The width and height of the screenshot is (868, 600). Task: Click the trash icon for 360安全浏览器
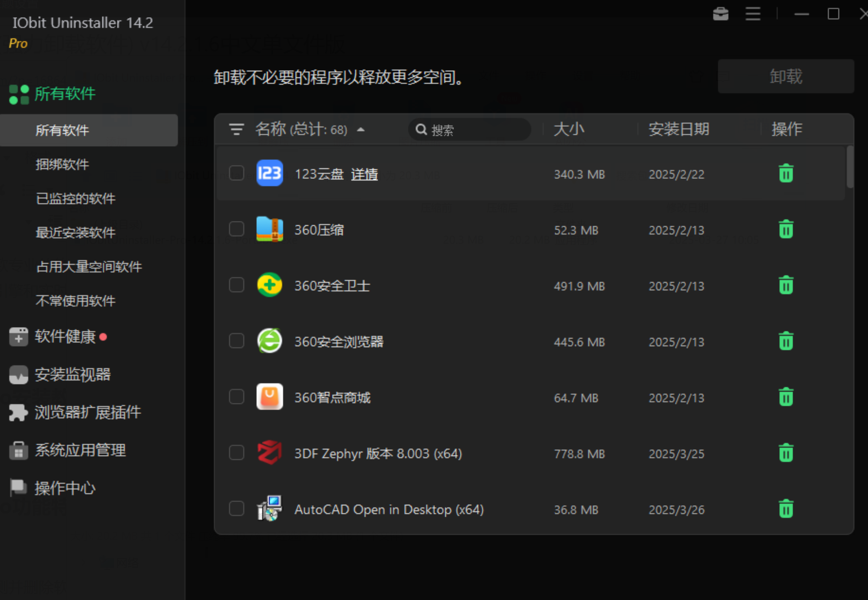785,341
